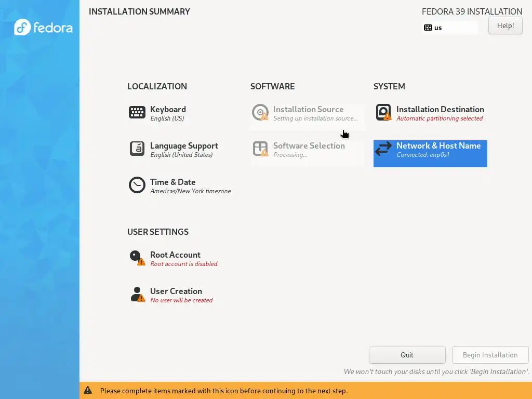The width and height of the screenshot is (532, 399).
Task: Open Time & Date clock icon
Action: coord(137,185)
